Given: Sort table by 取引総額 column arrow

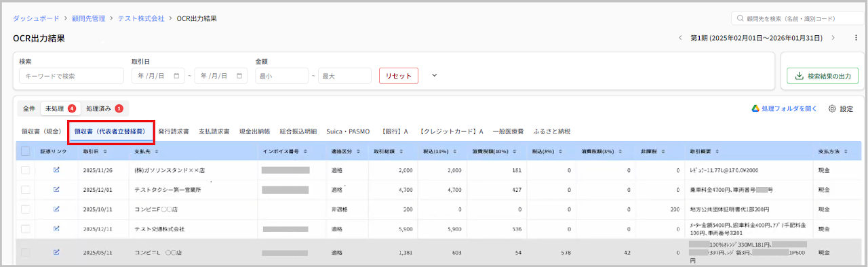Looking at the screenshot, I should (x=402, y=151).
